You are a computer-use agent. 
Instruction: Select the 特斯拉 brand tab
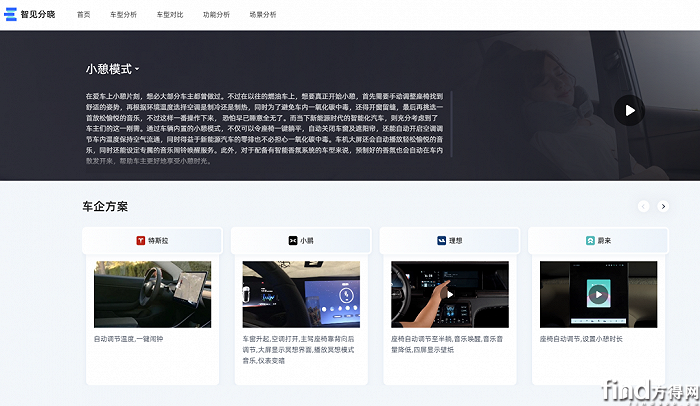tap(152, 241)
